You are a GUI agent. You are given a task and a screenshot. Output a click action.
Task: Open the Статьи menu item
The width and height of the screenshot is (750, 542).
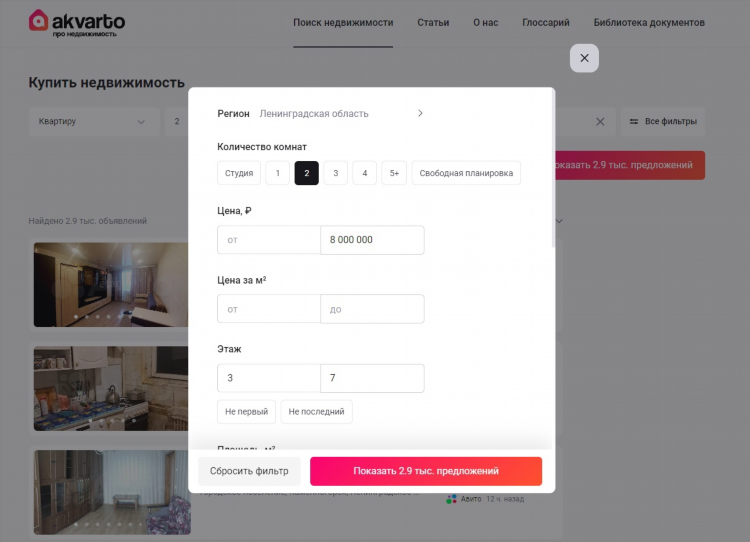pos(433,22)
